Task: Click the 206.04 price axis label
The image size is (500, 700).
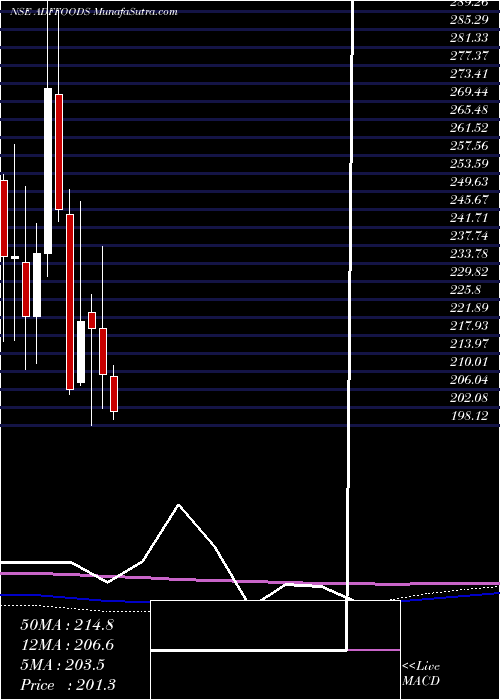Action: click(x=469, y=379)
